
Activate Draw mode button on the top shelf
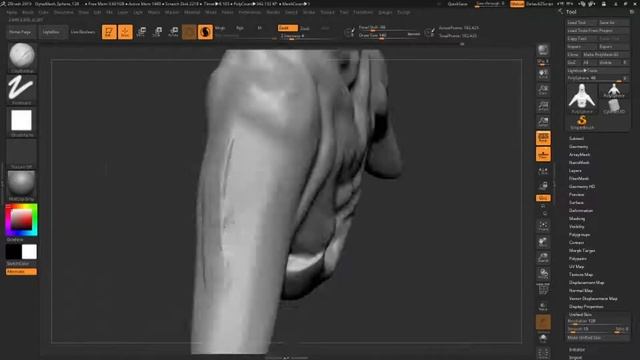coord(125,32)
